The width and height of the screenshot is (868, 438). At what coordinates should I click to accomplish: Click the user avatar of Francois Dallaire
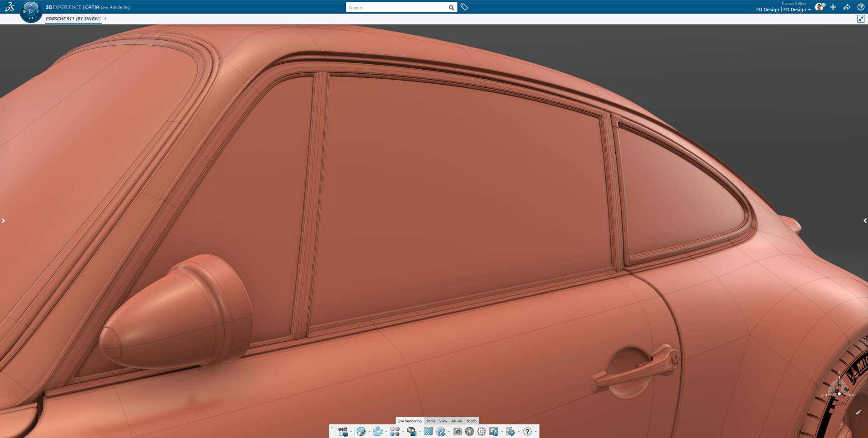[x=820, y=7]
